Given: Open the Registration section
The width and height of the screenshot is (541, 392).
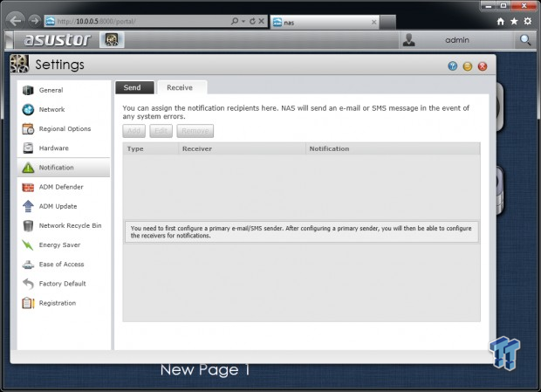Looking at the screenshot, I should (64, 303).
